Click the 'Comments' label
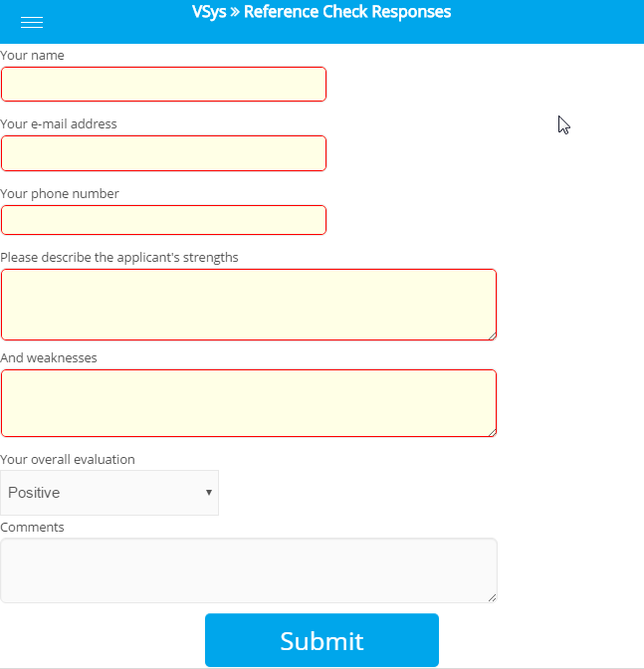 click(x=33, y=528)
